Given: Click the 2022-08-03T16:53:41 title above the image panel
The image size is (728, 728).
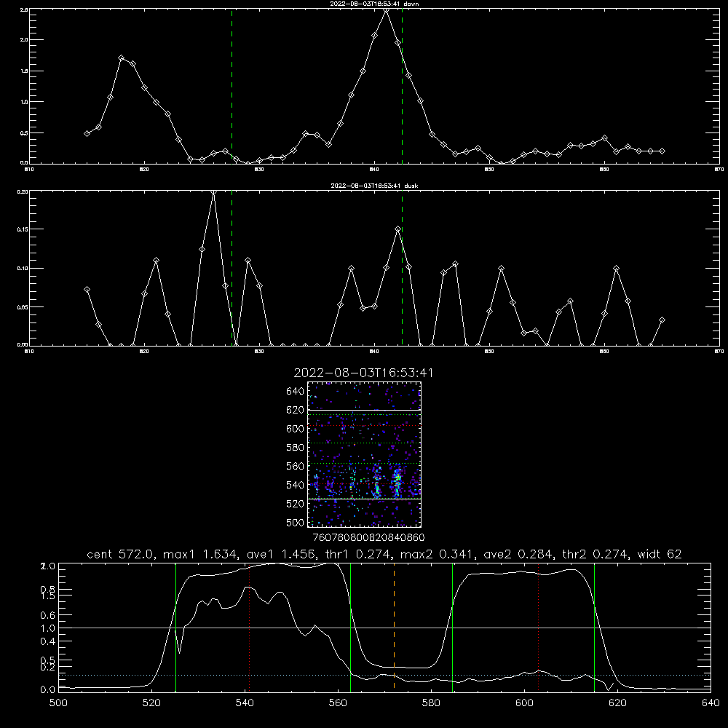Looking at the screenshot, I should point(363,373).
